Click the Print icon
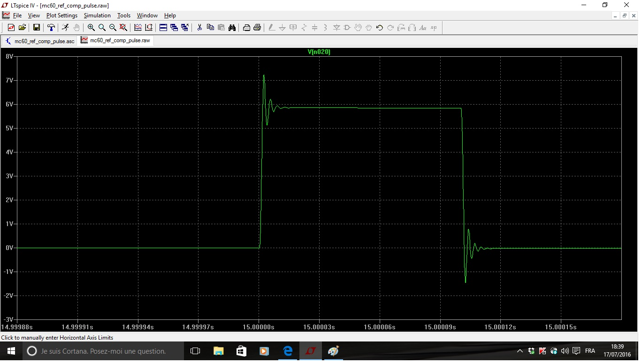 257,28
